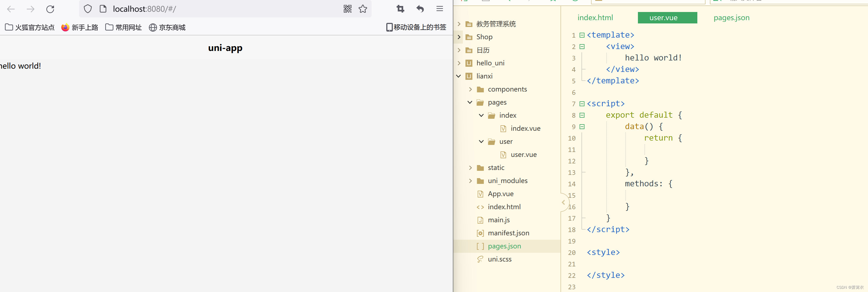Fold export default block at line 8
Image resolution: width=868 pixels, height=292 pixels.
click(582, 115)
